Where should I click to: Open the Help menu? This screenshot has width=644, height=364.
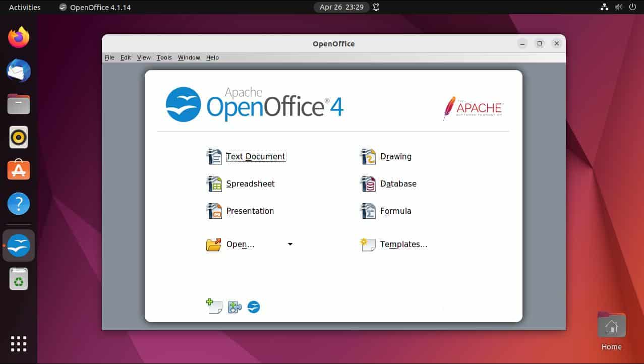point(212,57)
